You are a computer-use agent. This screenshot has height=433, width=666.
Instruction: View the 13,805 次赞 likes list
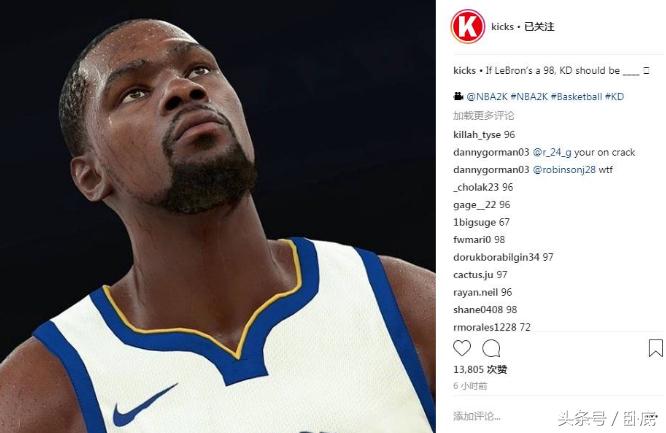point(480,370)
